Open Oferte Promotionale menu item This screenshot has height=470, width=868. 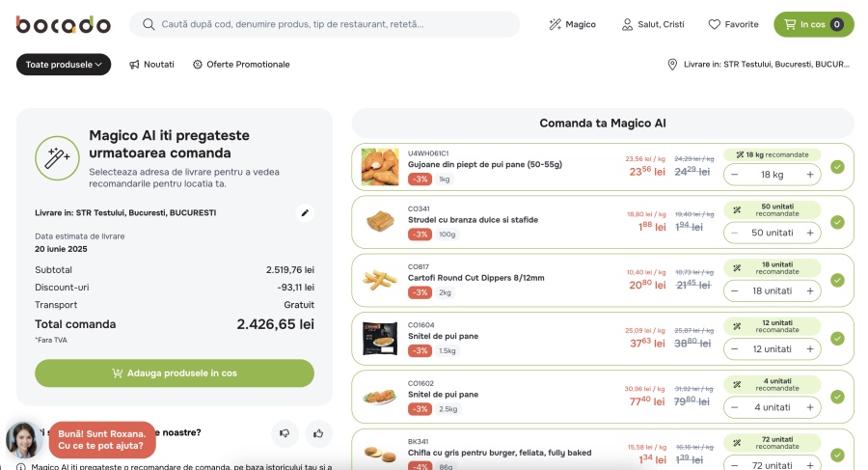241,65
